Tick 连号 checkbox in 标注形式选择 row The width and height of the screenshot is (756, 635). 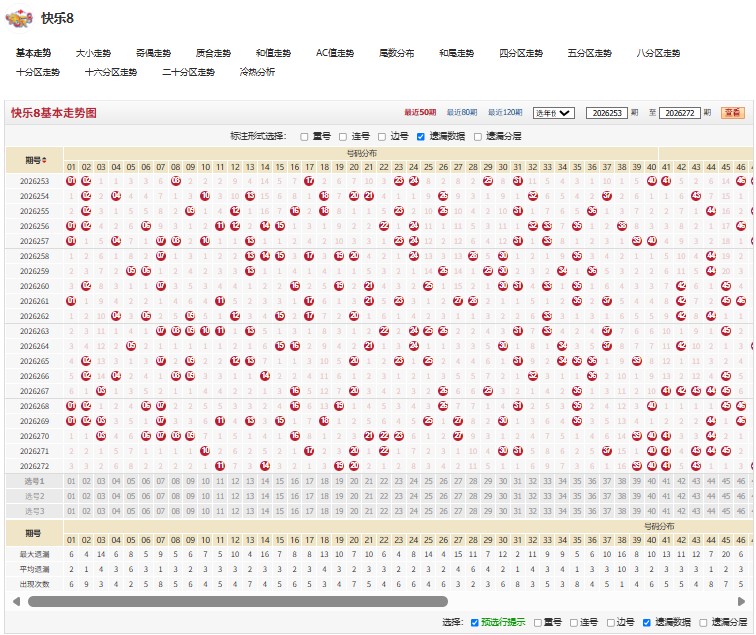coord(343,137)
